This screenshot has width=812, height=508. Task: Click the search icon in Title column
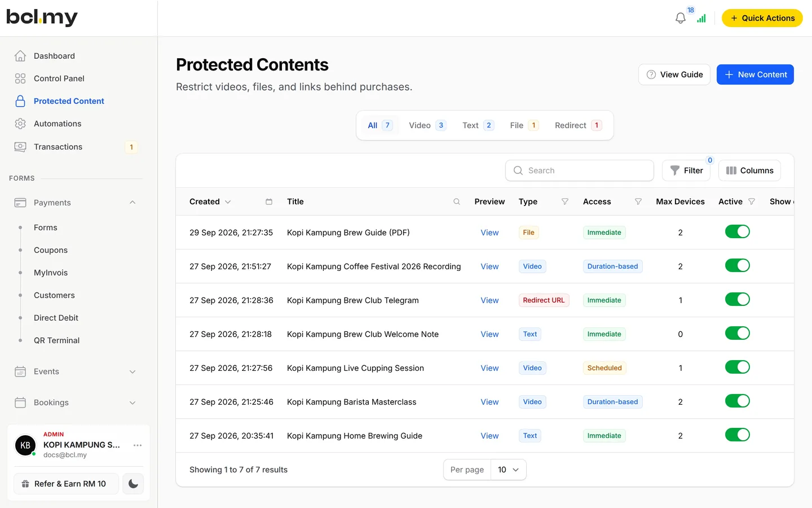coord(457,202)
